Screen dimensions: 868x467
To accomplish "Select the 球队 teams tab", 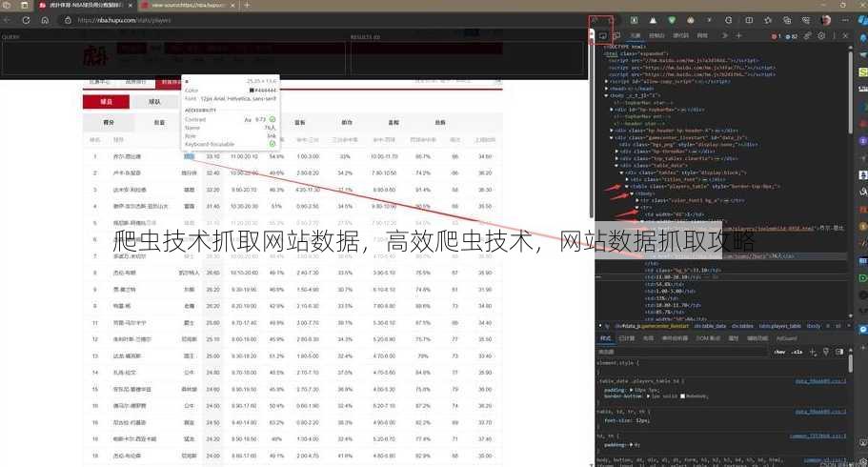I will tap(155, 101).
